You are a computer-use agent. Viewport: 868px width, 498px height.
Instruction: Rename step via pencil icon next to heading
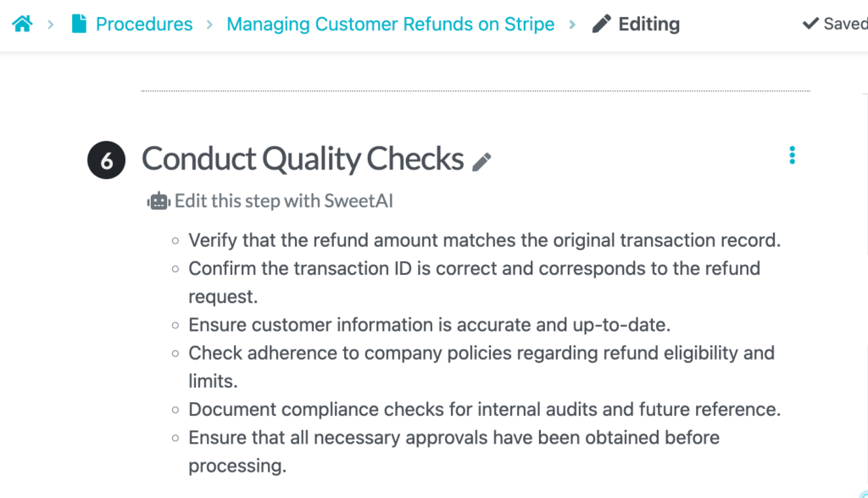[x=482, y=161]
